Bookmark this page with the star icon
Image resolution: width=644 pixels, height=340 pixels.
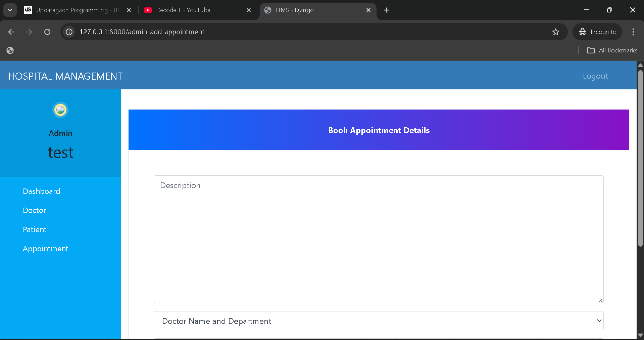pos(555,32)
